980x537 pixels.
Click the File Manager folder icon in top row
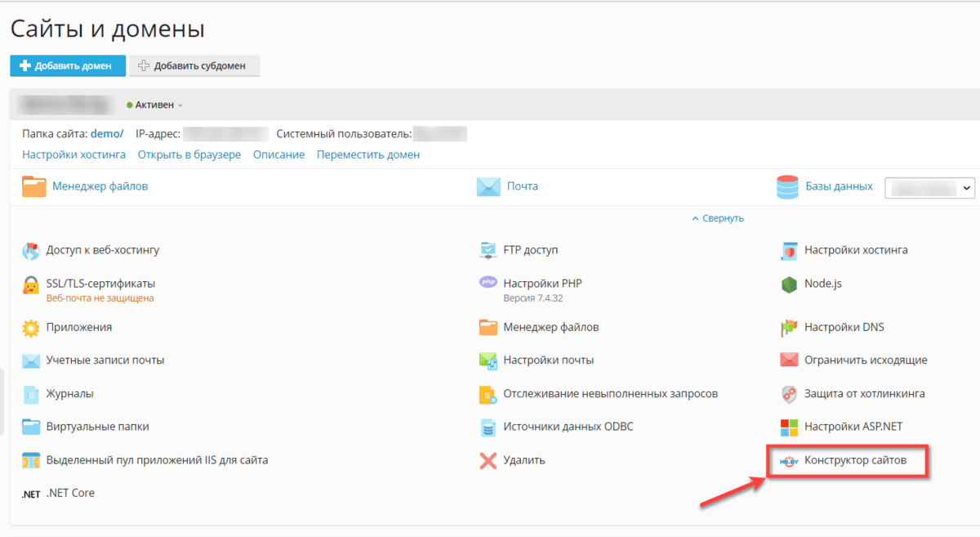coord(34,187)
